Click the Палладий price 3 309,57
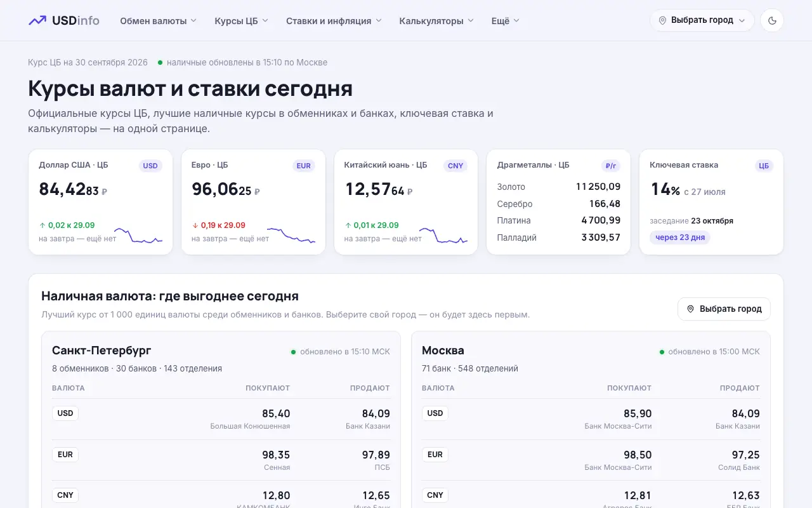The width and height of the screenshot is (812, 508). tap(601, 237)
